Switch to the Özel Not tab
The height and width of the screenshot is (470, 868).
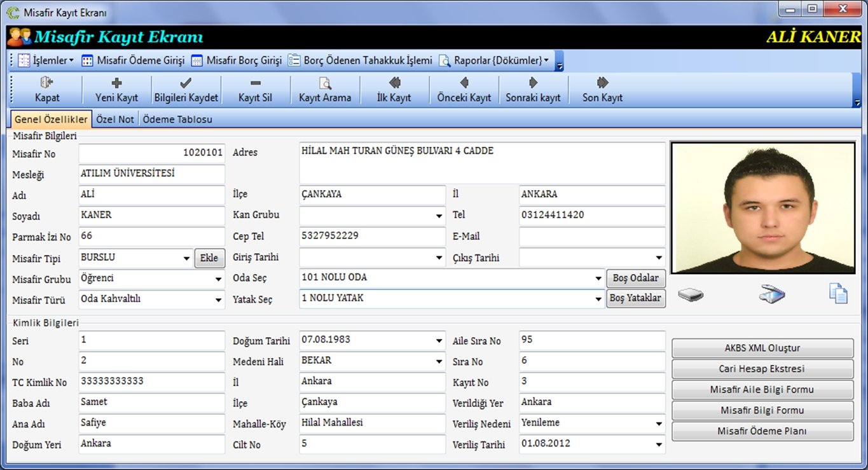click(115, 119)
